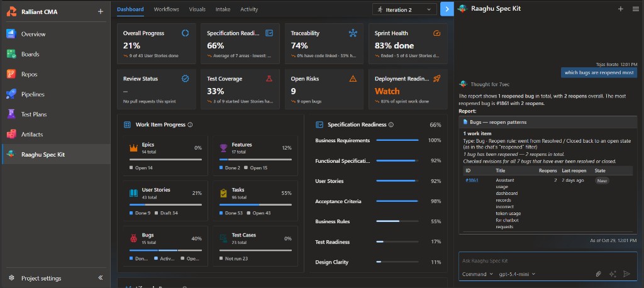Click the Open Risks warning triangle icon
Screen dimensions: 644x288
click(x=353, y=79)
